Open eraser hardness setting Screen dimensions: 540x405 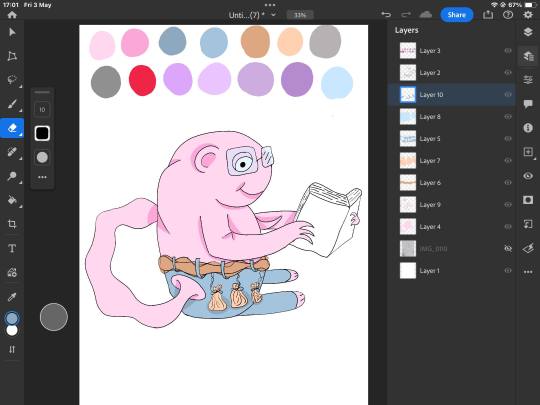click(x=42, y=157)
